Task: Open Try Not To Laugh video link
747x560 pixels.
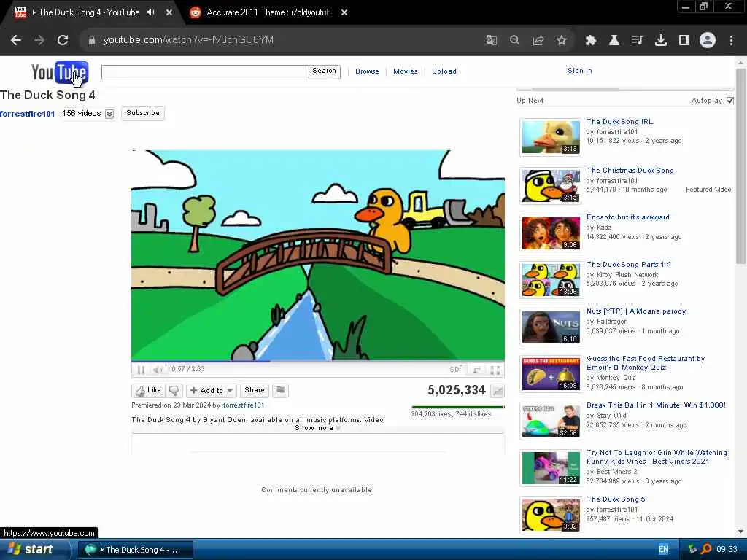Action: [657, 457]
